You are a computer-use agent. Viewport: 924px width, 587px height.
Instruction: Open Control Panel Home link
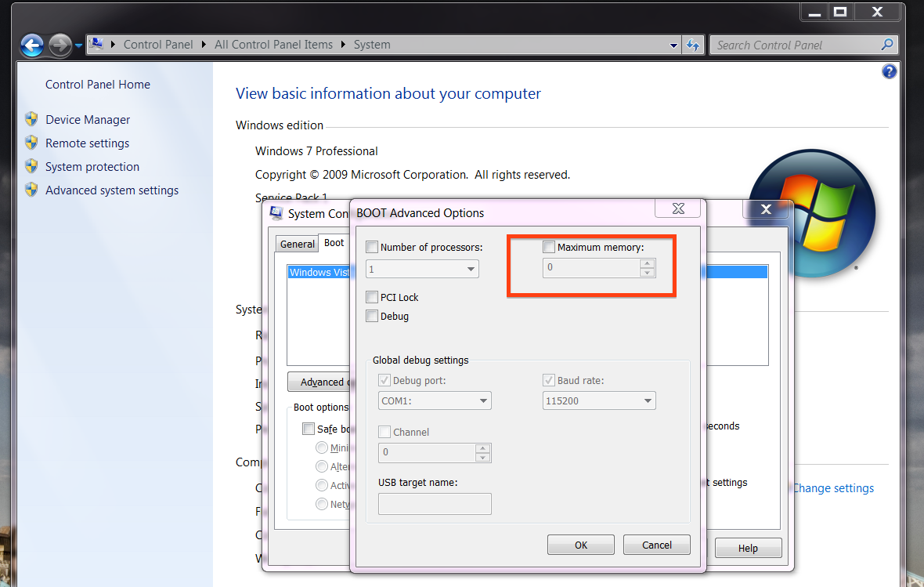coord(98,85)
